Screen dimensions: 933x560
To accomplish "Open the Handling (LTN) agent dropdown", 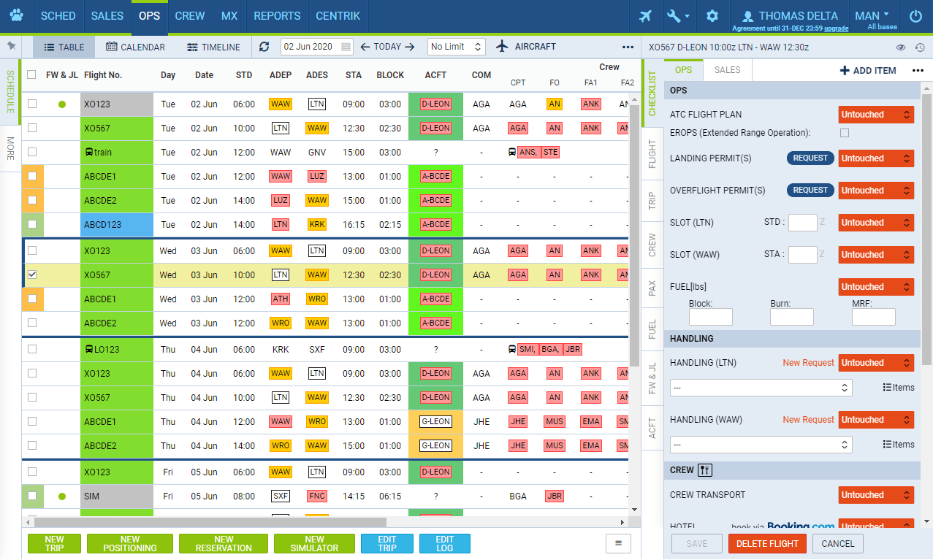I will click(761, 387).
